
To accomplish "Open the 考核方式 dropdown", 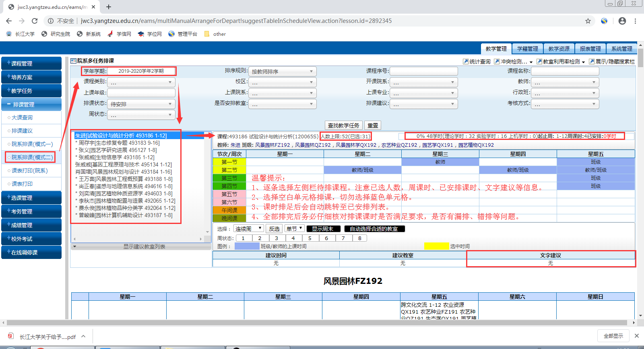I will tap(565, 104).
